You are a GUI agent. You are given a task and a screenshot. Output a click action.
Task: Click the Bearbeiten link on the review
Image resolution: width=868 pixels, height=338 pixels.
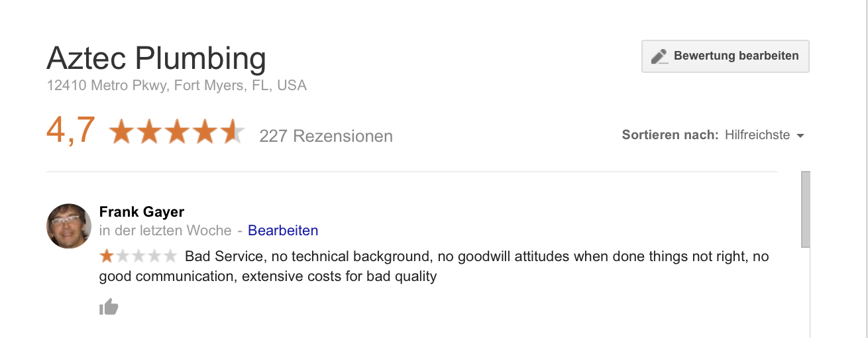(283, 231)
